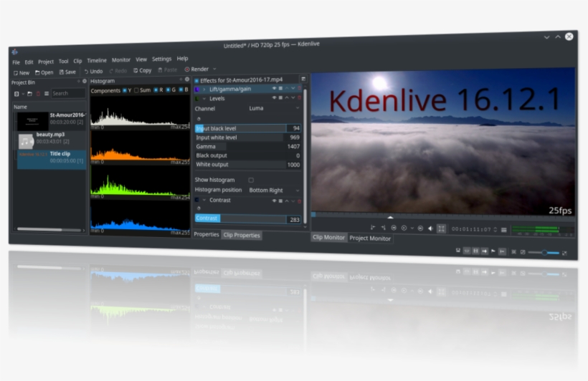
Task: Click the Open toolbar button
Action: pos(44,72)
